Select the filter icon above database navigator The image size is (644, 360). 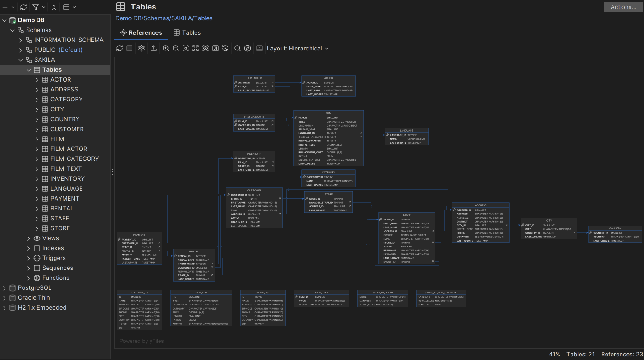(x=35, y=7)
